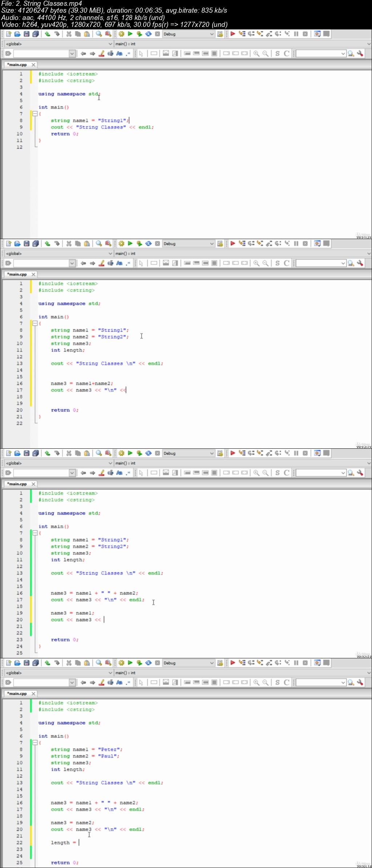Viewport: 372px width, 868px height.
Task: Click code line 'name3 = name1+name2;'
Action: pyautogui.click(x=82, y=383)
